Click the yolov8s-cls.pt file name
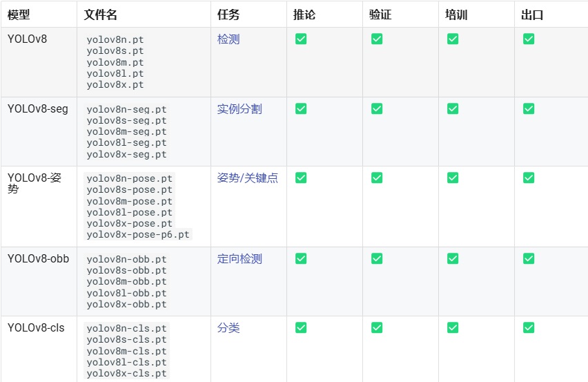Image resolution: width=588 pixels, height=382 pixels. click(x=126, y=340)
